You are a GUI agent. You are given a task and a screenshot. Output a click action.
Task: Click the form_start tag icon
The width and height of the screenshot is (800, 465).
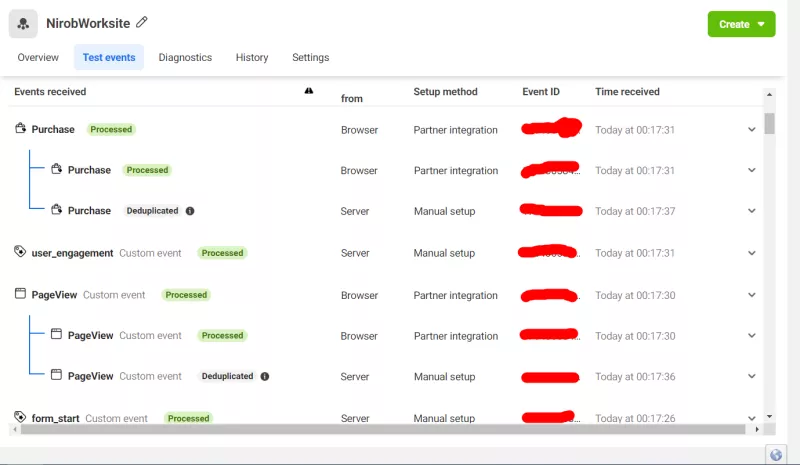click(20, 417)
